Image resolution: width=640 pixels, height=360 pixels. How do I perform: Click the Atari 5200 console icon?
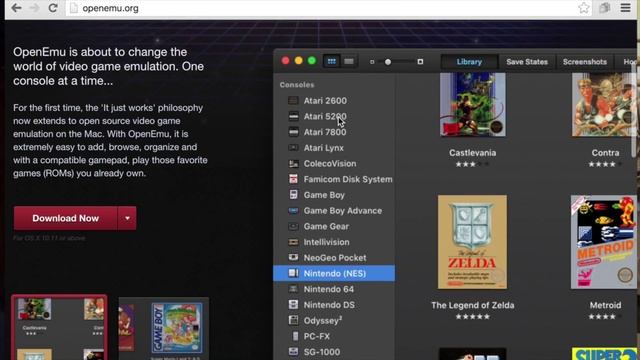click(x=293, y=116)
